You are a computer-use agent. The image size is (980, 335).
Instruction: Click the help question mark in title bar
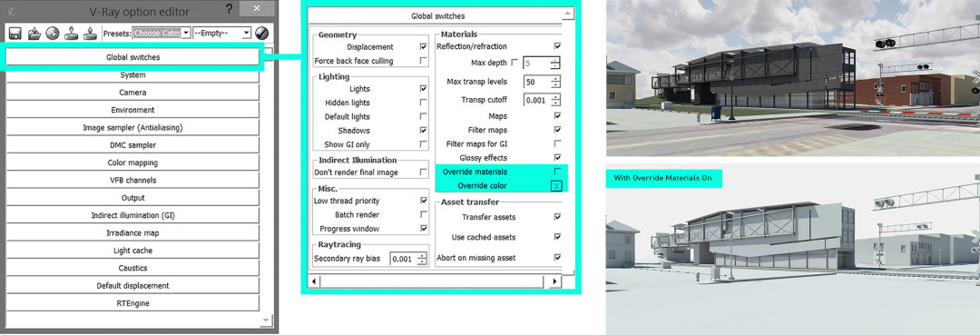pos(229,9)
